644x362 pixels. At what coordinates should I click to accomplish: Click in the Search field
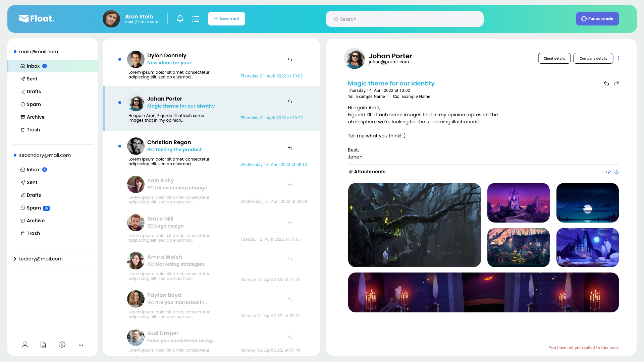click(404, 19)
